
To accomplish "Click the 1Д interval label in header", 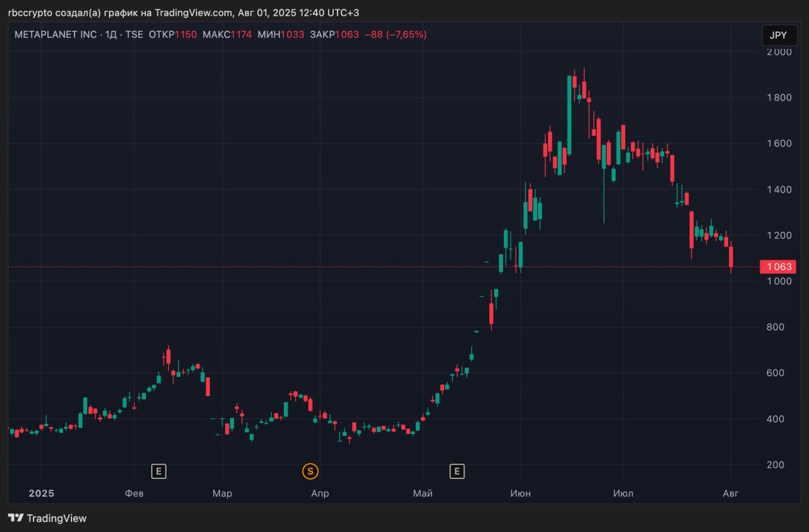I will [111, 35].
